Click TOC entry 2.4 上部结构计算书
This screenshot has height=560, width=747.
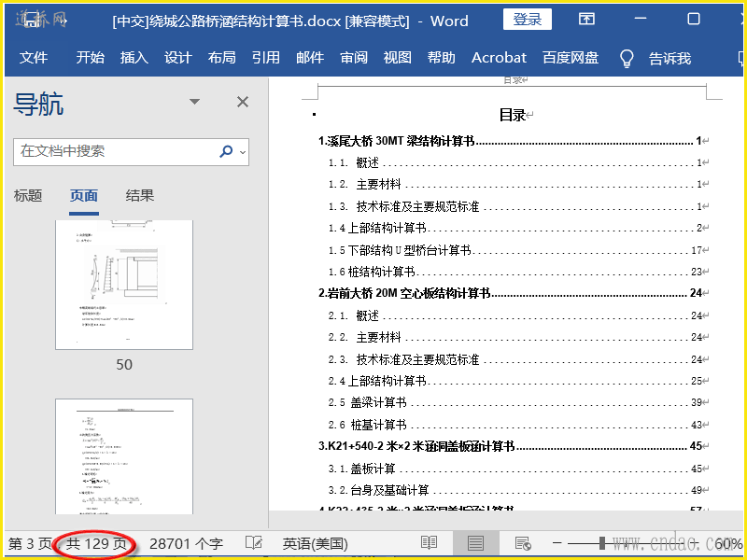tap(514, 381)
